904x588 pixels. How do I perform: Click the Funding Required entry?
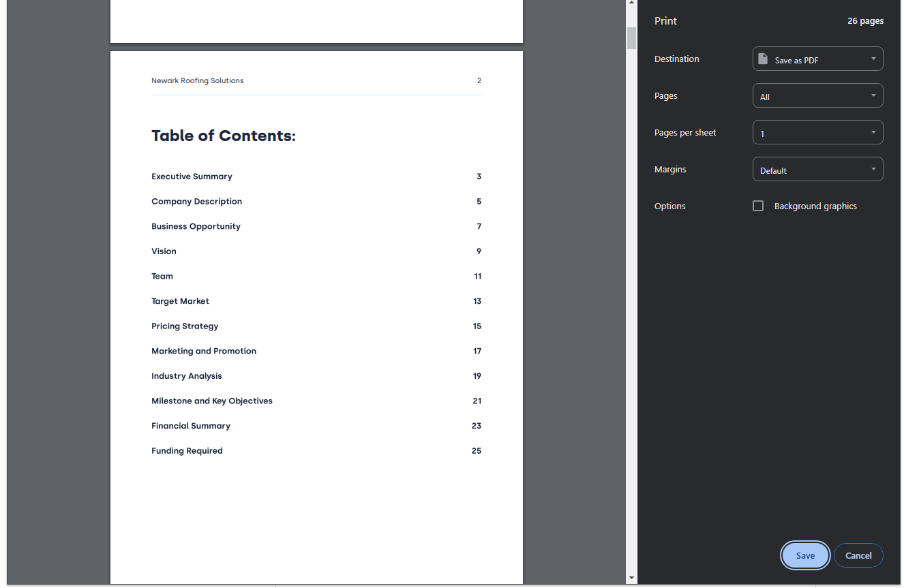187,451
